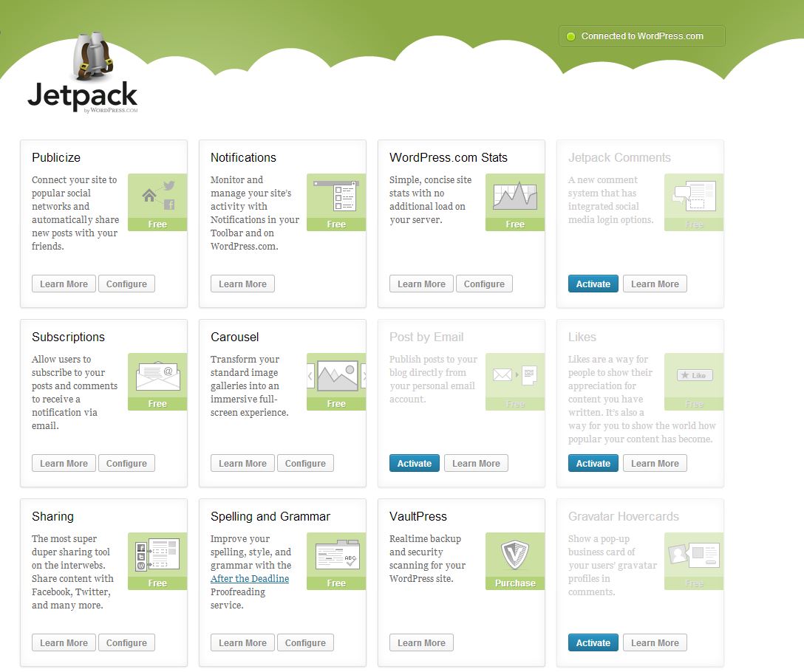Click the Likes star button icon
The width and height of the screenshot is (804, 672).
694,375
